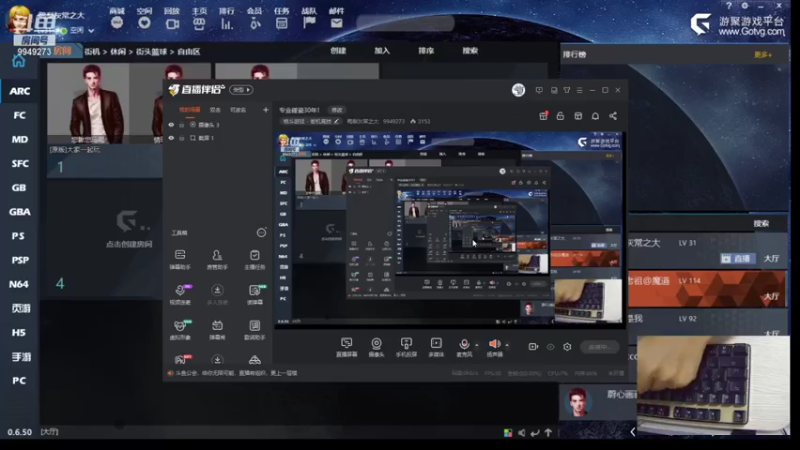Viewport: 800px width, 450px height.
Task: Open the stream settings gear
Action: pyautogui.click(x=567, y=347)
